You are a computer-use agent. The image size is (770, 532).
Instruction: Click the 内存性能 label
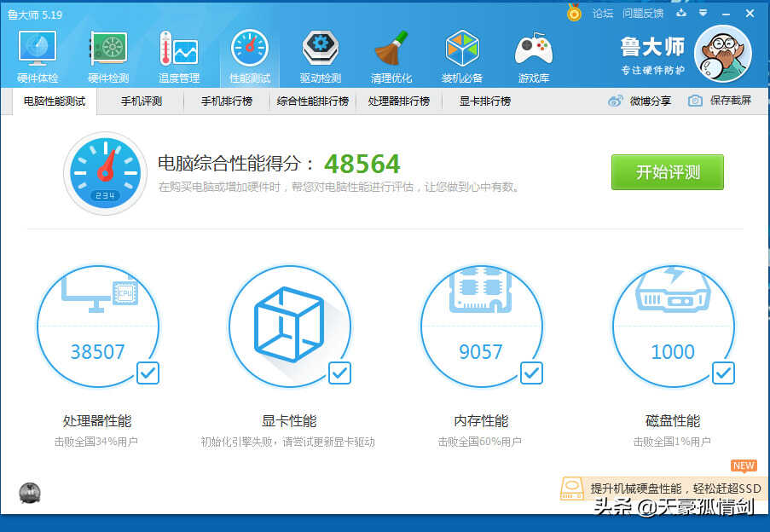(x=481, y=421)
